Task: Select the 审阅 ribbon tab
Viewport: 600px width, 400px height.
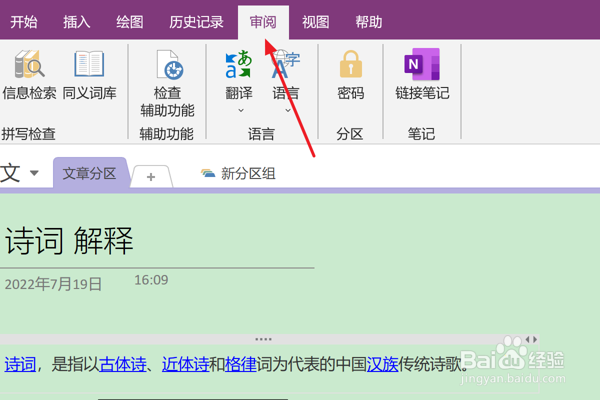Action: pos(263,22)
